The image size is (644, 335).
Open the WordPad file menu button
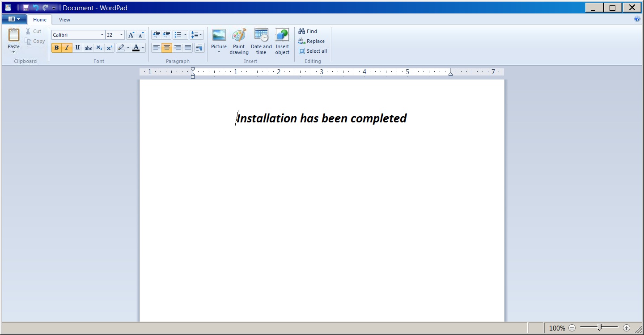(x=14, y=19)
